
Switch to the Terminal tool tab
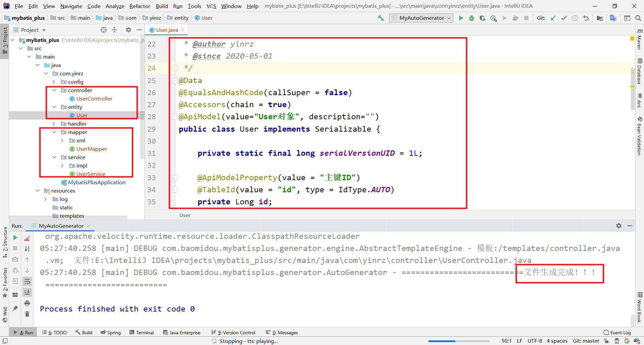(x=141, y=333)
